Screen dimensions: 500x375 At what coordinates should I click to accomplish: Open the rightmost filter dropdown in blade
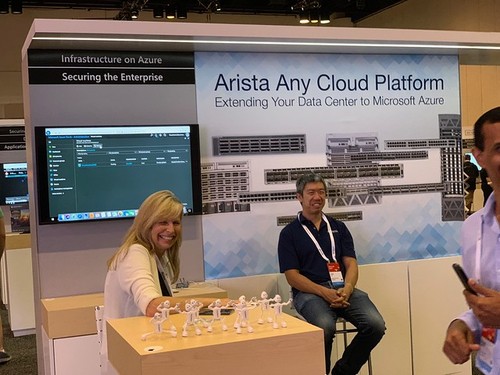(177, 151)
